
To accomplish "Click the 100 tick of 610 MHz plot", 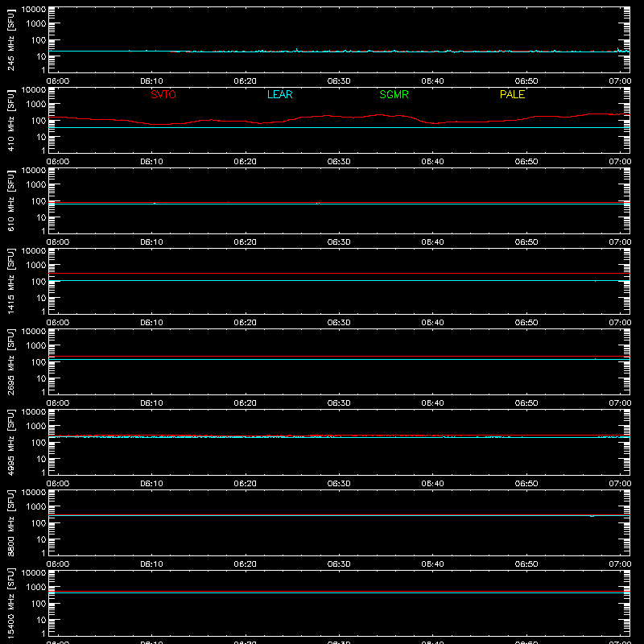I will 39,201.
